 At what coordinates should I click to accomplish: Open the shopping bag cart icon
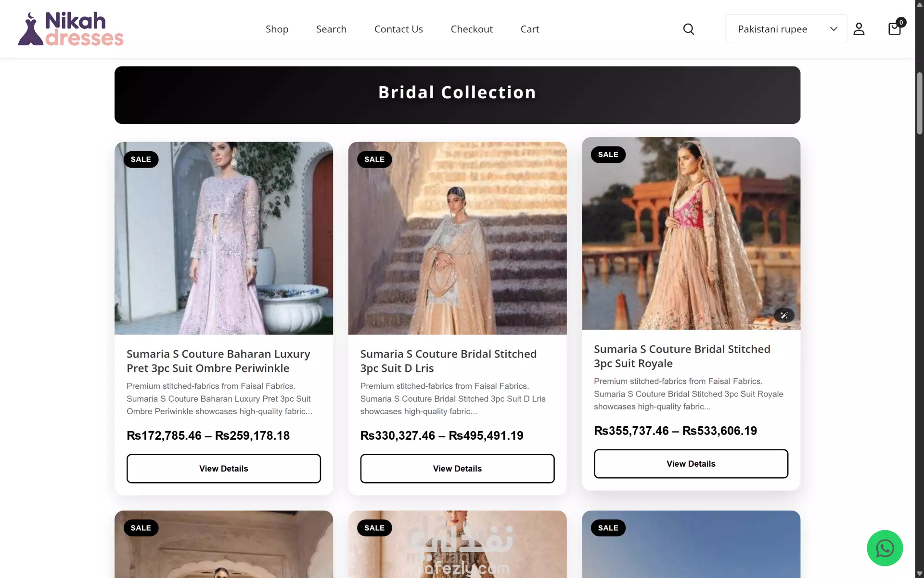(x=895, y=28)
